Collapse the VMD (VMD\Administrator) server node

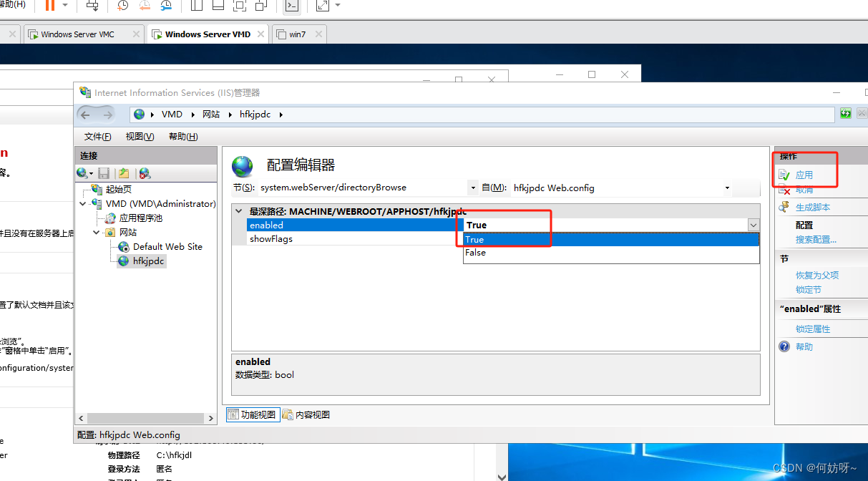click(x=84, y=204)
